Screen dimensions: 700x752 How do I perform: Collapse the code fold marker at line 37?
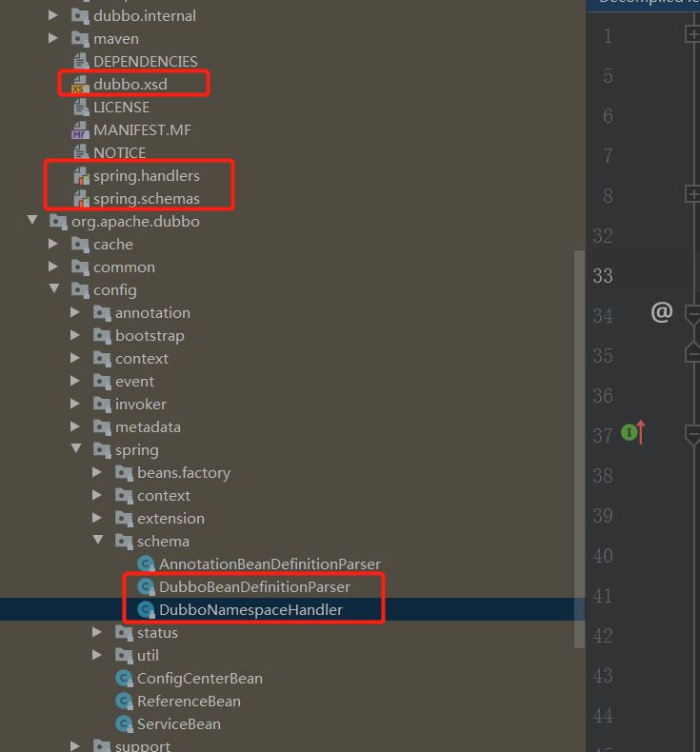pos(692,435)
